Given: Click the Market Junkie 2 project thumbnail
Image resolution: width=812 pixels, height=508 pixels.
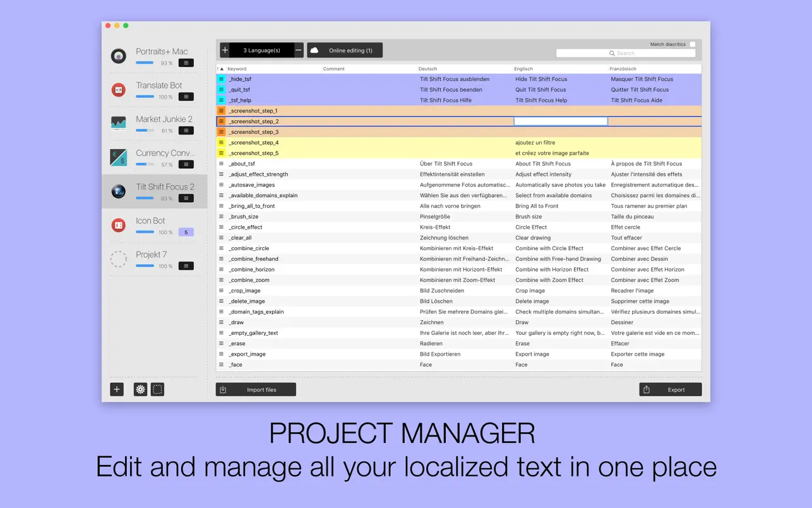Looking at the screenshot, I should [x=118, y=124].
